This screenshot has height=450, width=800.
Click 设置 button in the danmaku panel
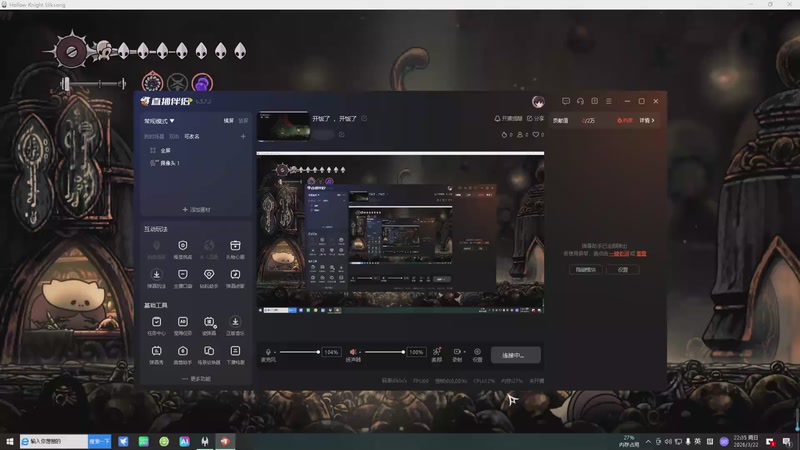point(622,269)
